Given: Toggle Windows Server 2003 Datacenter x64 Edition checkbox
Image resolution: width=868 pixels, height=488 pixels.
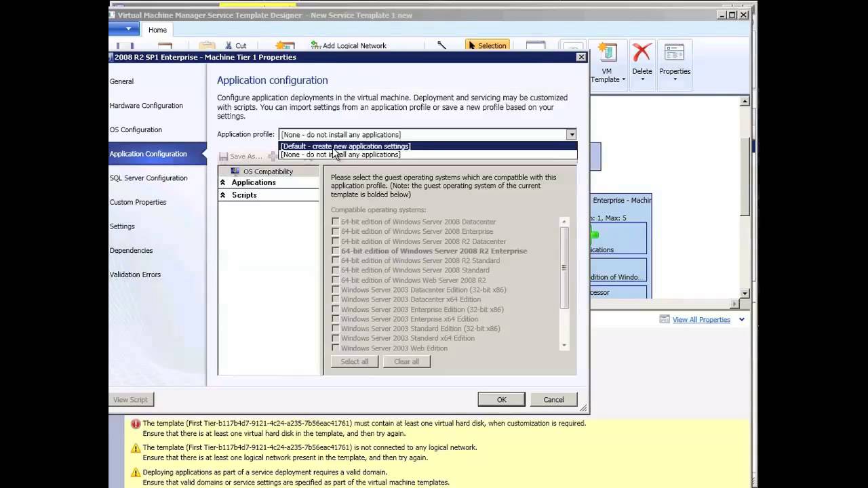Looking at the screenshot, I should pos(335,299).
